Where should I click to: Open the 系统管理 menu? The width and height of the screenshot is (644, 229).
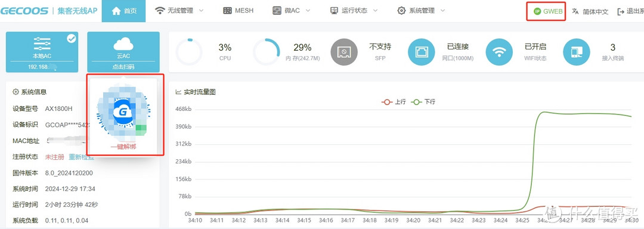click(x=422, y=11)
